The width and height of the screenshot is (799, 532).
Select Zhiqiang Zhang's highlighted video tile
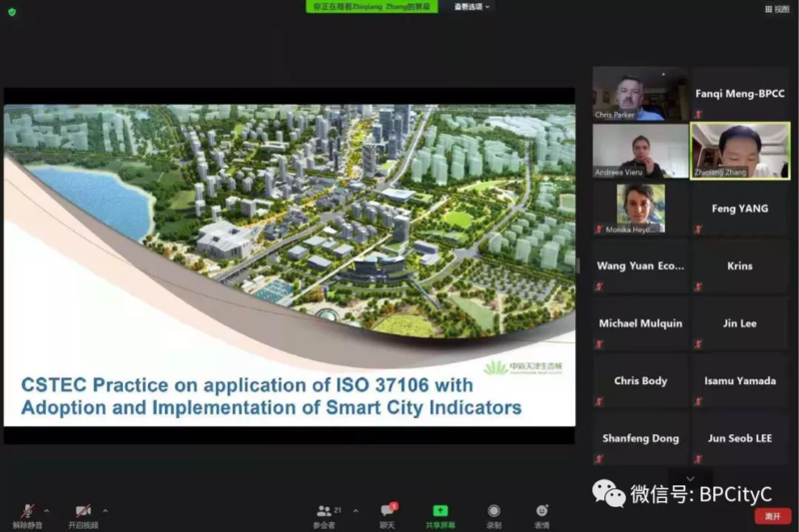coord(740,151)
